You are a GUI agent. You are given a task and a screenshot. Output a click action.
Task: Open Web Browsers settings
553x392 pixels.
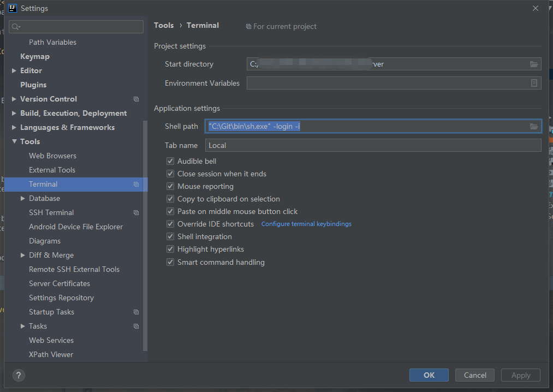(x=52, y=156)
